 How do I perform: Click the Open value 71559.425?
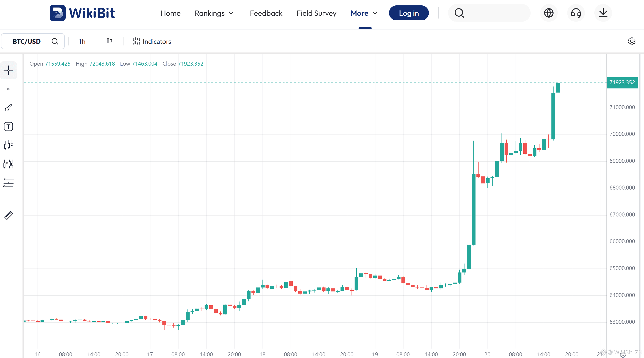[57, 64]
